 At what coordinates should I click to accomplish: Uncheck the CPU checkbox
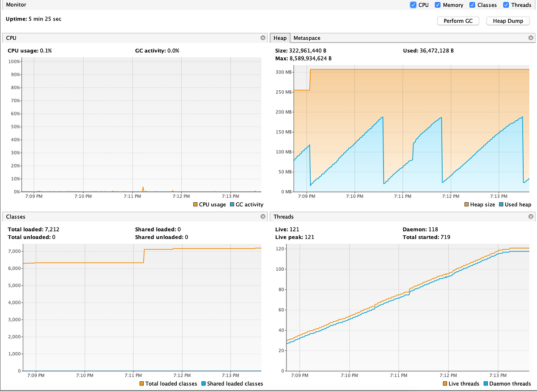413,5
